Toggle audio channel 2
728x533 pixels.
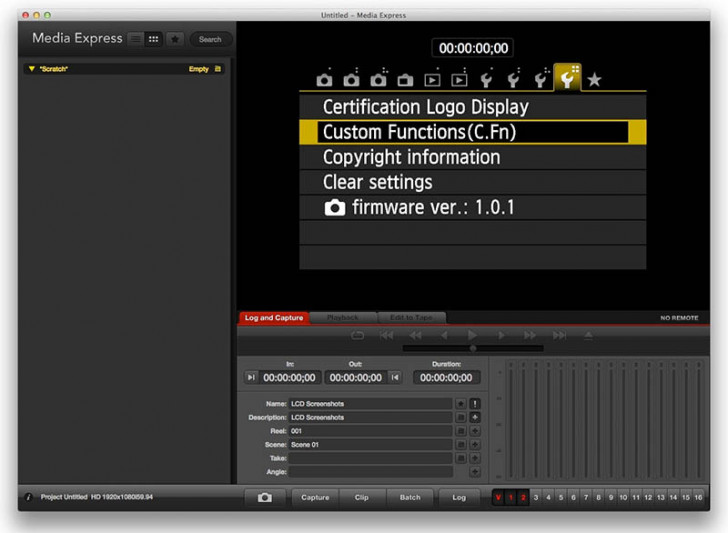[523, 497]
